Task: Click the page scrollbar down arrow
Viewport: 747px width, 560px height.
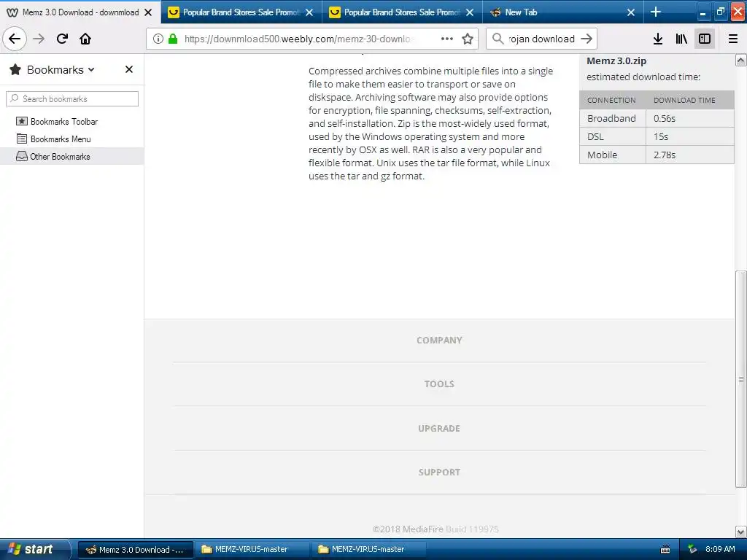Action: point(741,532)
